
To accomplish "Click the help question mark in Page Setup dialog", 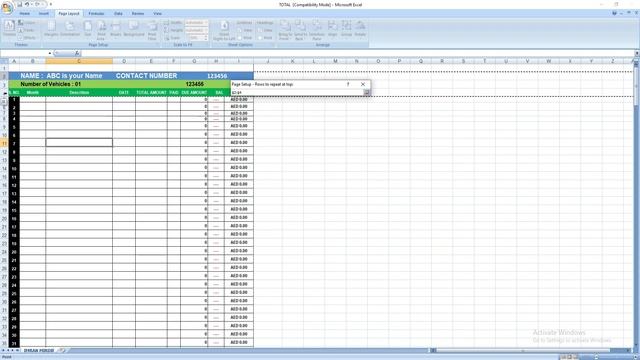I will tap(348, 84).
